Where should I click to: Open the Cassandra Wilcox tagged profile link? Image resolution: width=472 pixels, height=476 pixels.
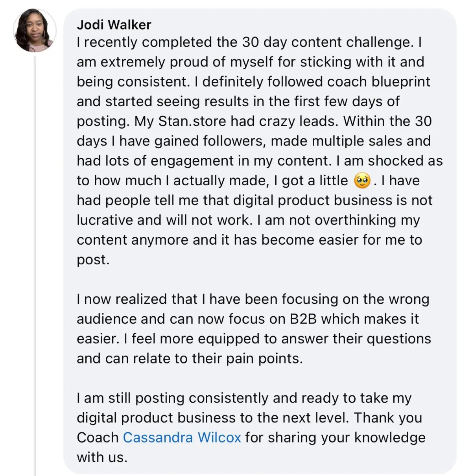182,437
